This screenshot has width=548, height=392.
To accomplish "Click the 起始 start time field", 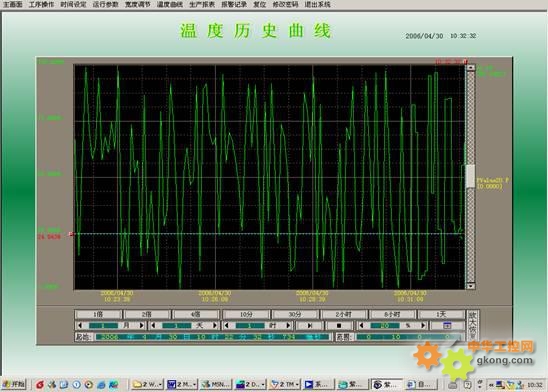I will coord(212,337).
